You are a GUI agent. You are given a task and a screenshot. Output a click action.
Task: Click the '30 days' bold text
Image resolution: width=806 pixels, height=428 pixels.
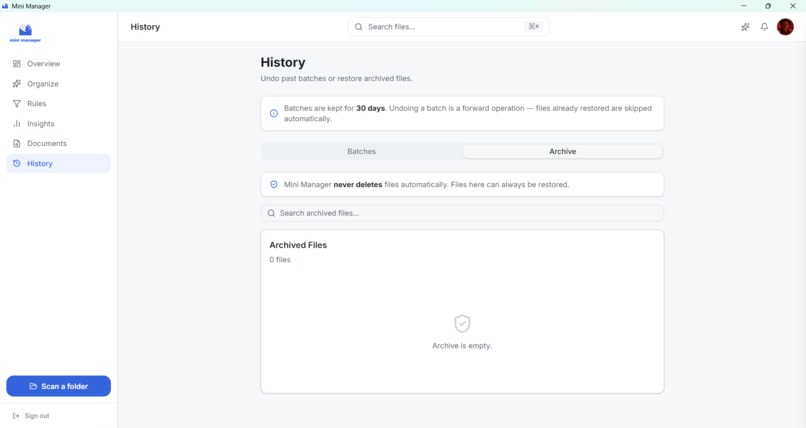pos(370,108)
